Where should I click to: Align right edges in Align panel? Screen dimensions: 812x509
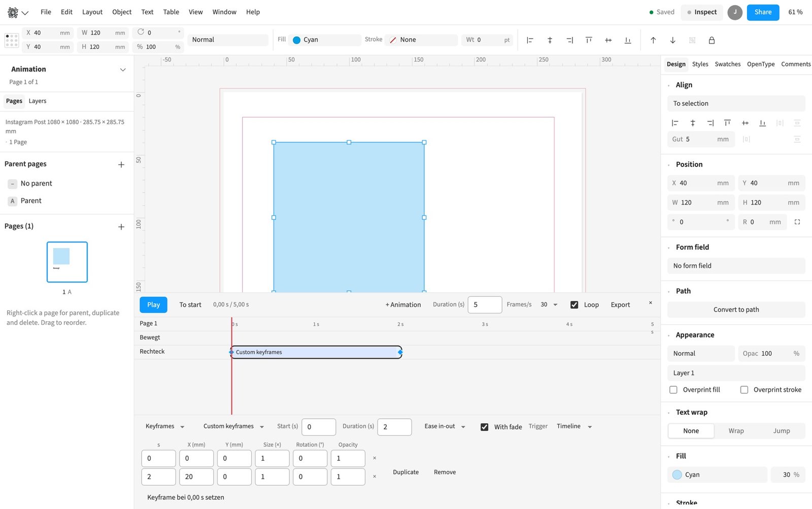coord(710,123)
